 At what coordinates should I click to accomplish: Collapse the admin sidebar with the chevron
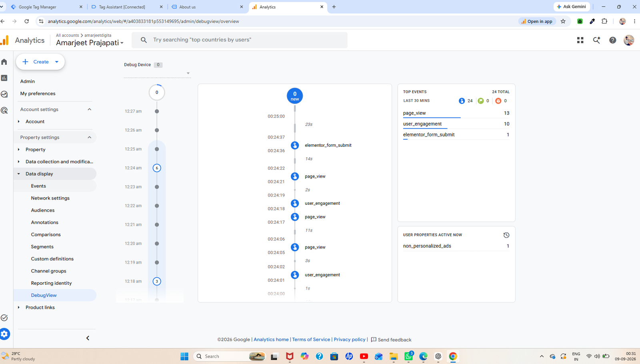[x=88, y=338]
